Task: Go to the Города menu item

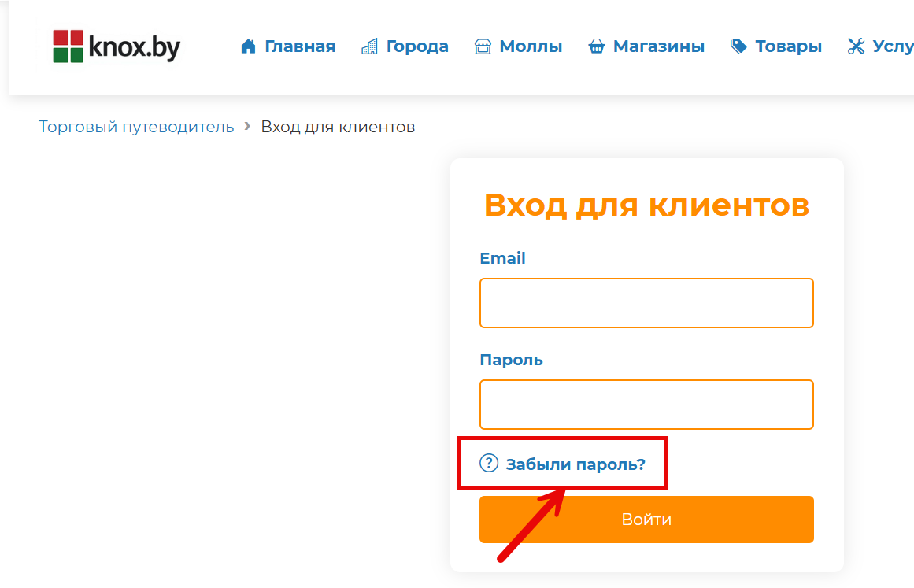Action: pos(417,46)
